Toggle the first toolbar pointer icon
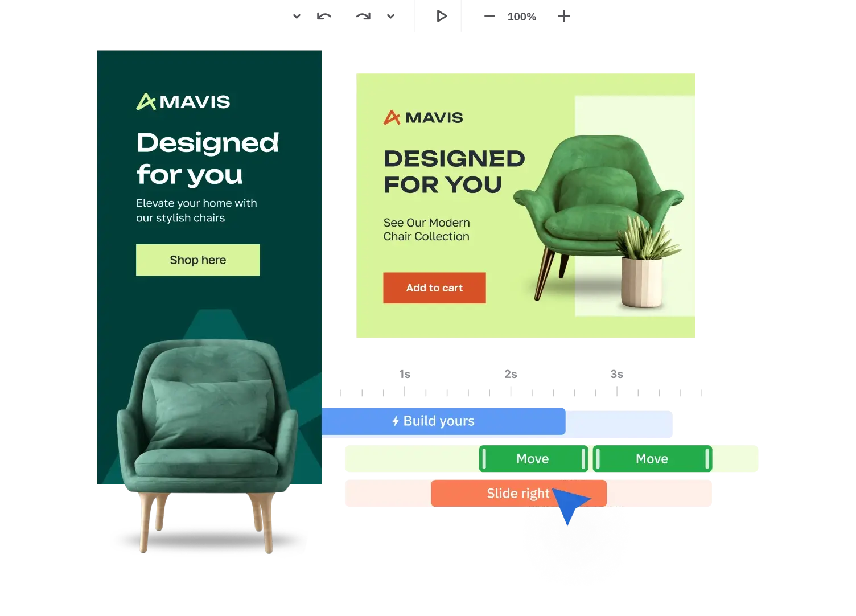Viewport: 856px width, 616px height. pyautogui.click(x=296, y=16)
